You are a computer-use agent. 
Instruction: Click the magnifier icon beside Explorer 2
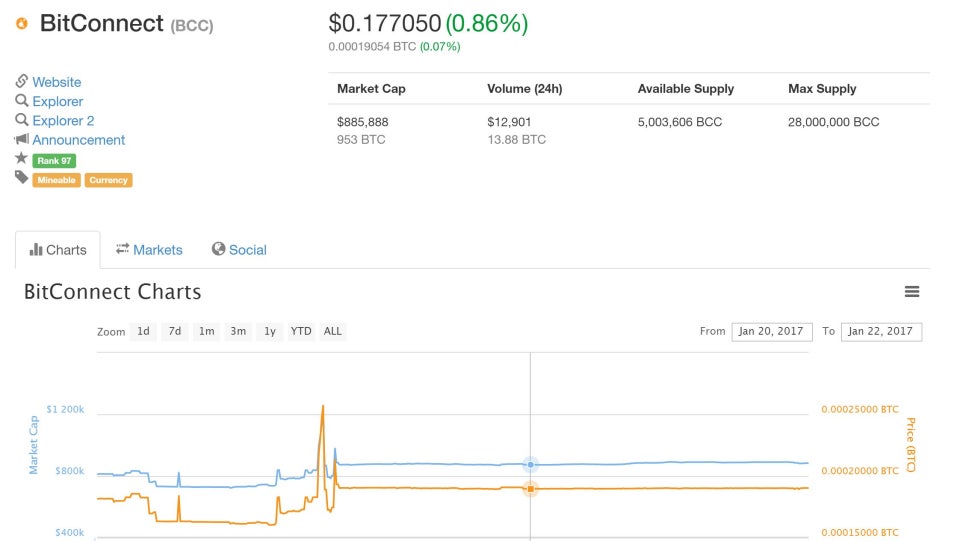(x=22, y=120)
